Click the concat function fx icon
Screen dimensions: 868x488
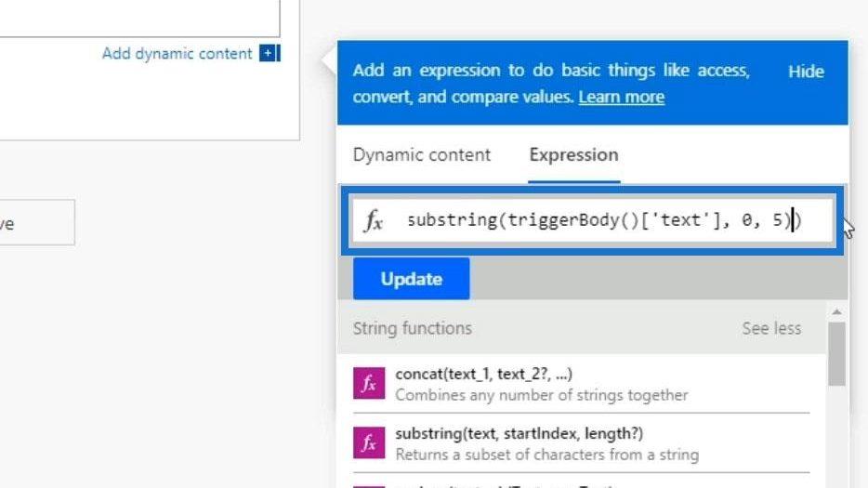[369, 383]
